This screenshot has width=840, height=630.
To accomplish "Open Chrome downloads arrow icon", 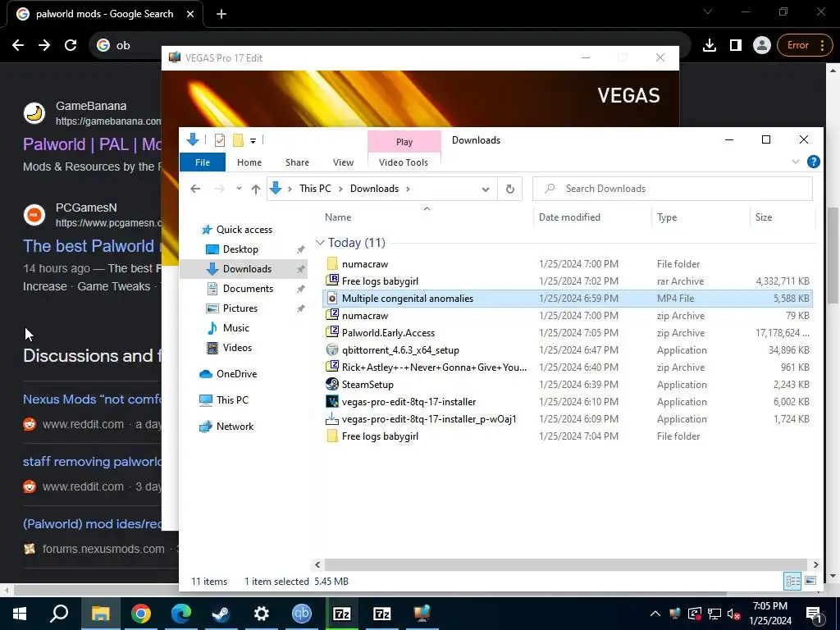I will click(x=710, y=45).
